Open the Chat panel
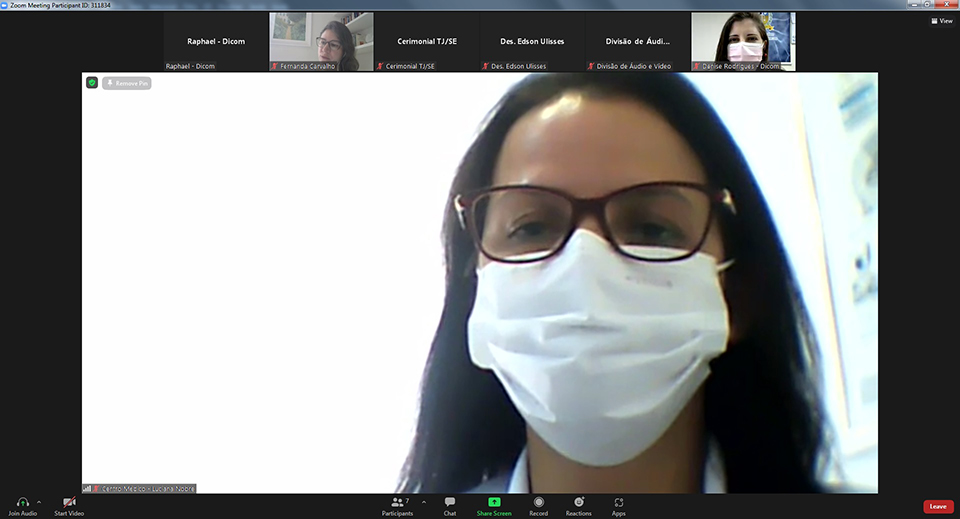960x519 pixels. pos(450,502)
